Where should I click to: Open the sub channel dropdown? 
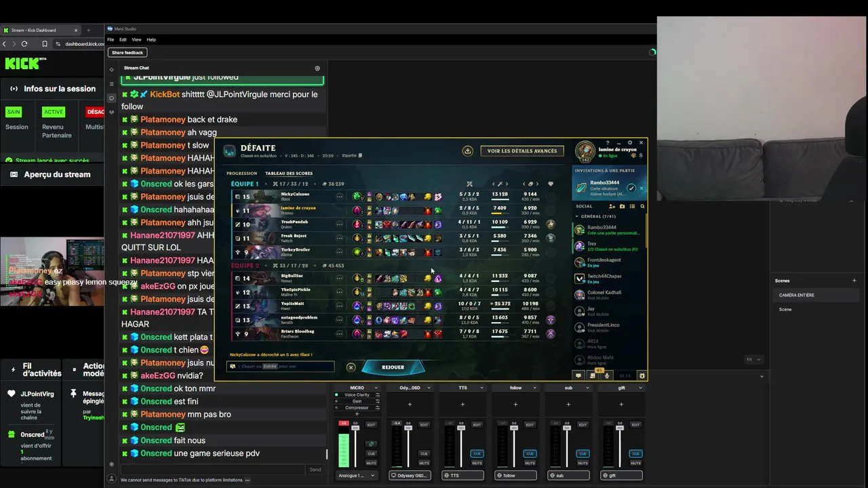coord(588,388)
